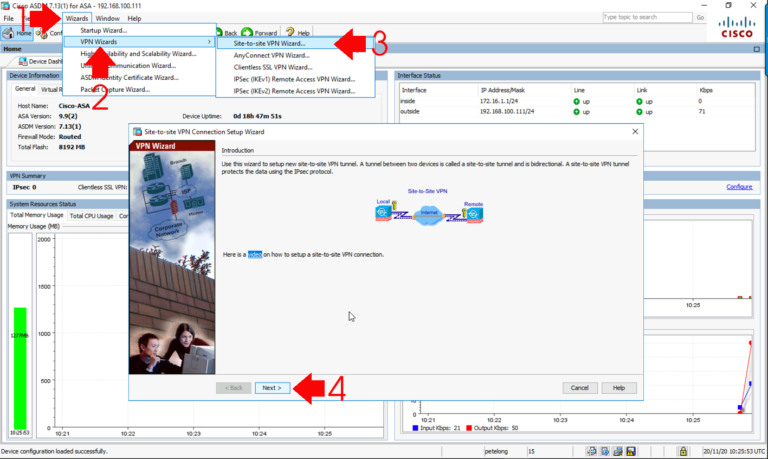Select the inside interface row
The width and height of the screenshot is (768, 459).
[x=577, y=101]
